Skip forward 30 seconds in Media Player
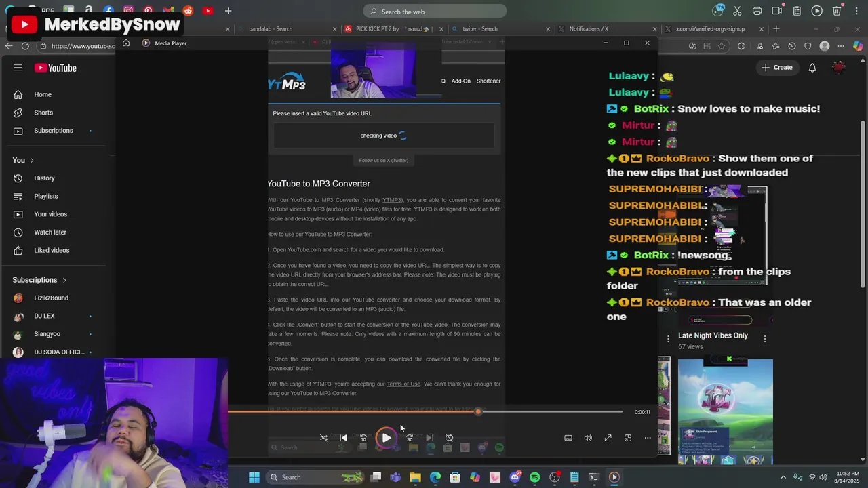The height and width of the screenshot is (488, 868). (409, 438)
